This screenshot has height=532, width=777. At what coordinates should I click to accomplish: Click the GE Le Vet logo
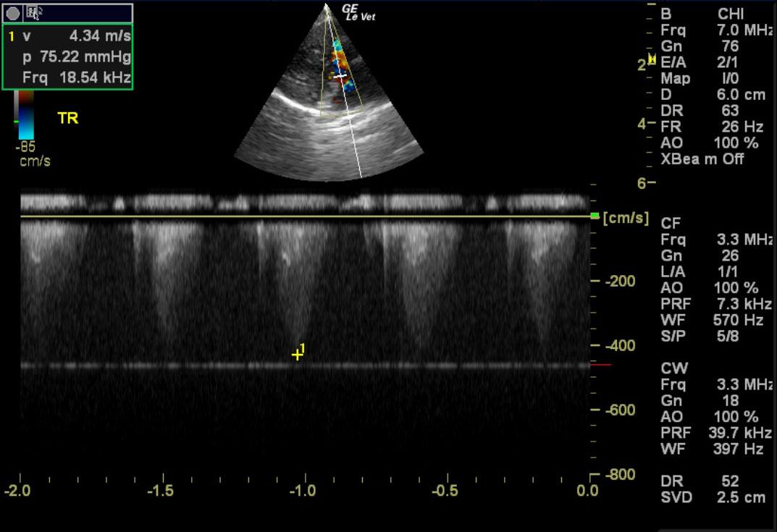coord(360,12)
